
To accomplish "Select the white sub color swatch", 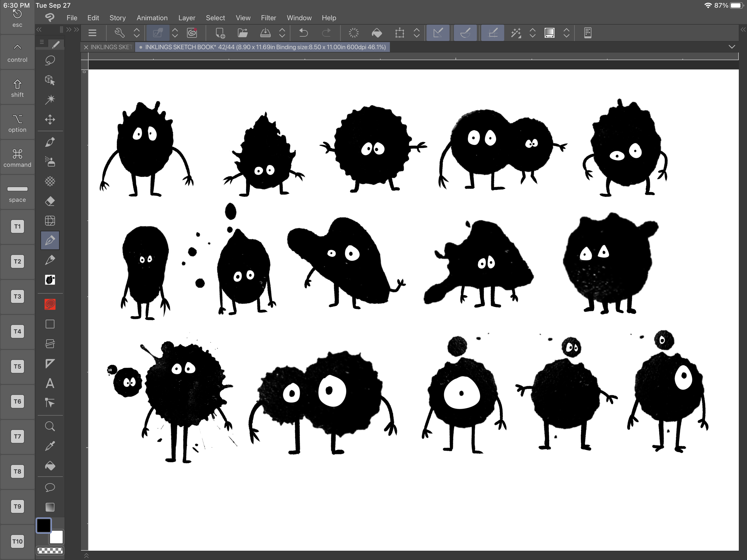I will (56, 537).
